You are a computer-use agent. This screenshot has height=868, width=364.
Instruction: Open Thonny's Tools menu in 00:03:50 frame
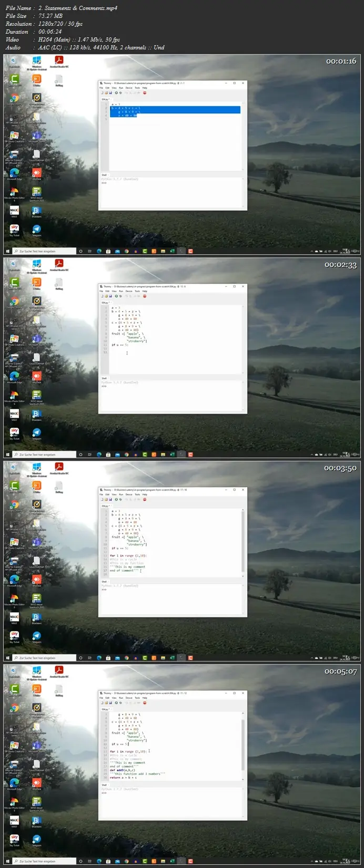[x=137, y=494]
